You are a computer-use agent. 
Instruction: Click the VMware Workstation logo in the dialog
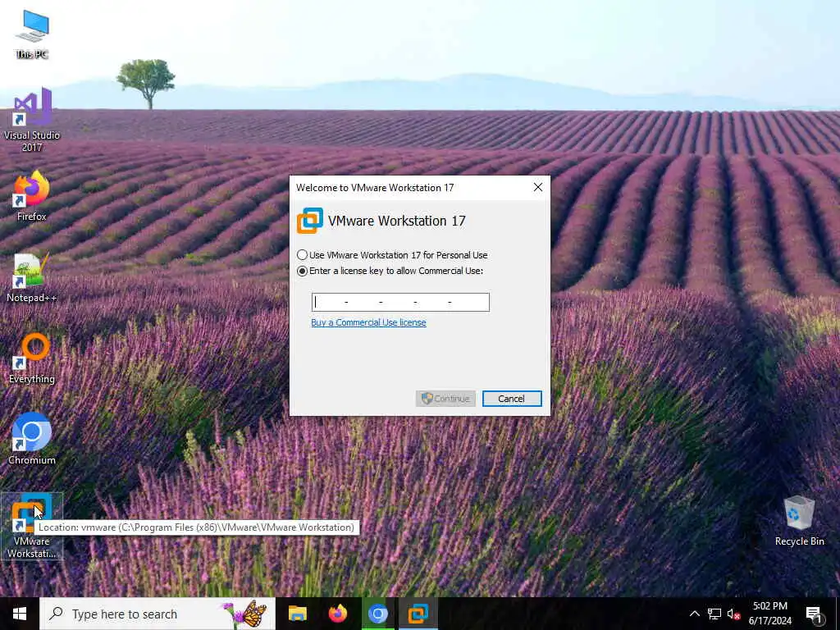point(309,220)
